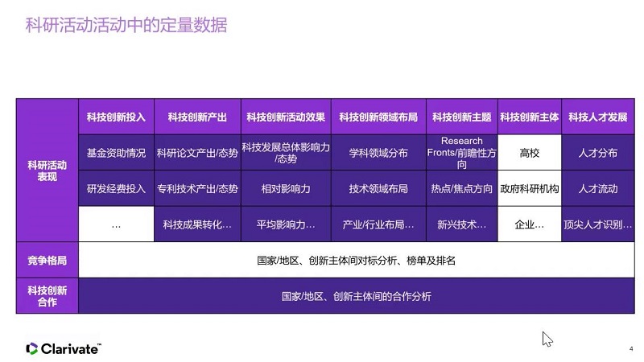This screenshot has height=362, width=644.
Task: Select the 科技创新活动效果 column header
Action: click(286, 117)
